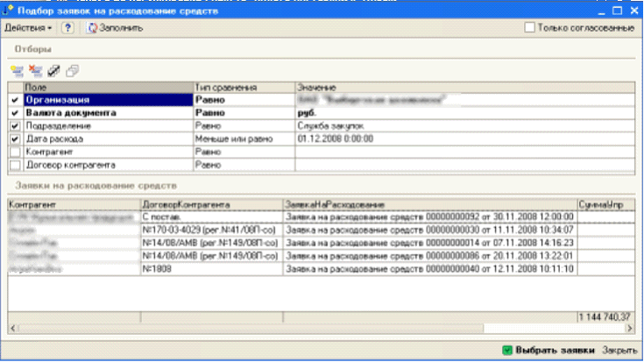
Task: Click Равно comparison in Договор контрагента row
Action: click(x=244, y=165)
